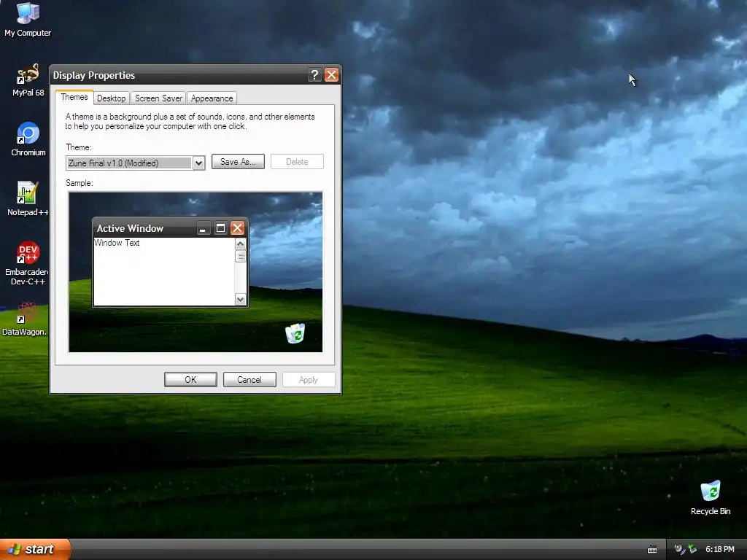This screenshot has height=560, width=747.
Task: Click the Save As... button
Action: [x=238, y=161]
